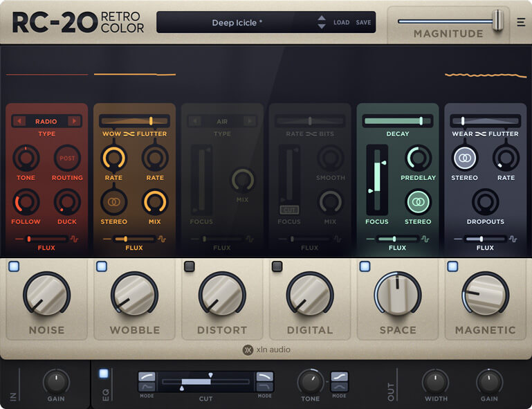Click the Space Decay slider

coord(398,121)
